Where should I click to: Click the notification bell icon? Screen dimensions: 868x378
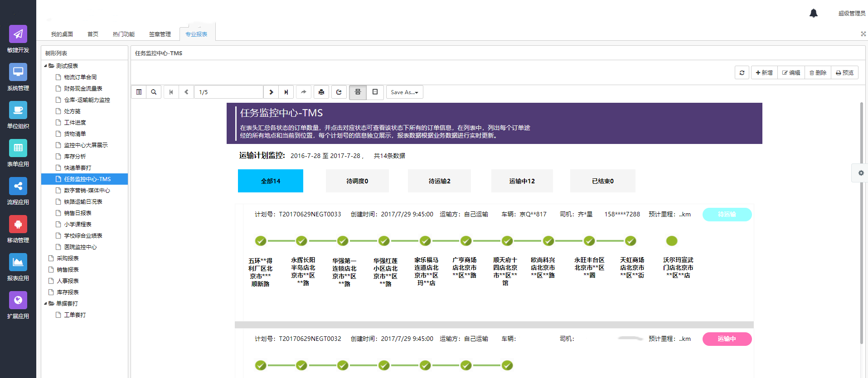click(814, 13)
